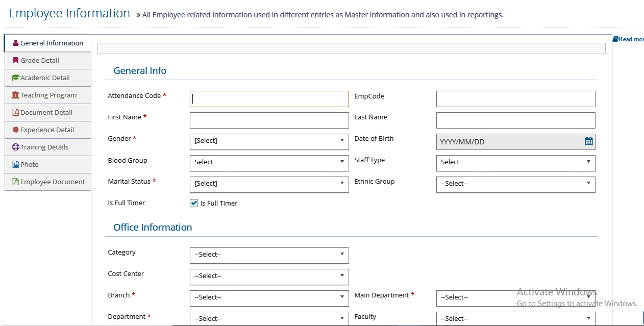
Task: Expand the Category dropdown
Action: coord(269,256)
